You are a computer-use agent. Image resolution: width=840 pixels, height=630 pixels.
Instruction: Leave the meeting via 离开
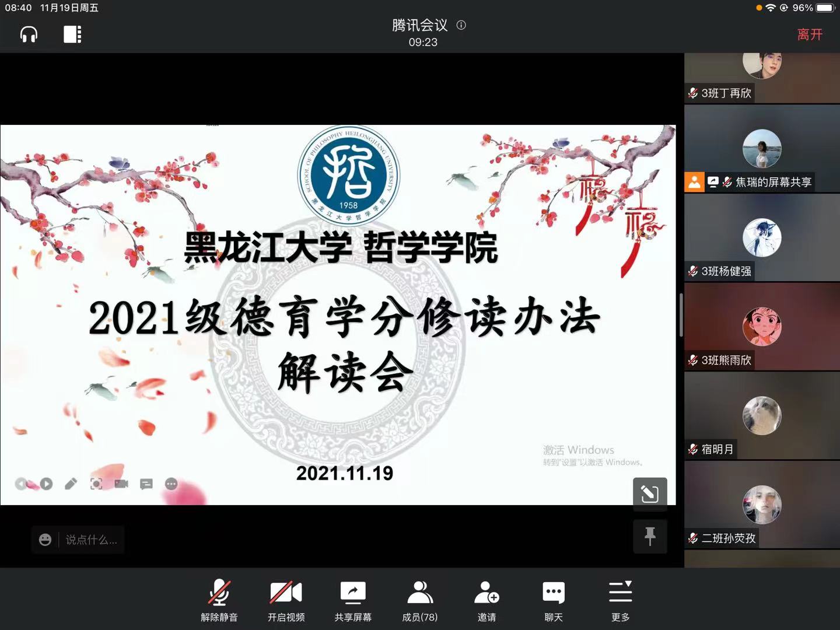click(810, 34)
